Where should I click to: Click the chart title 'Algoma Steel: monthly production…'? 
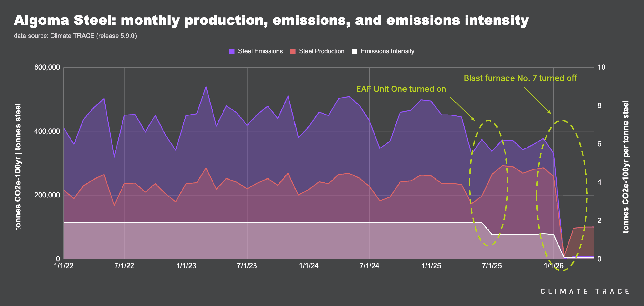point(271,20)
